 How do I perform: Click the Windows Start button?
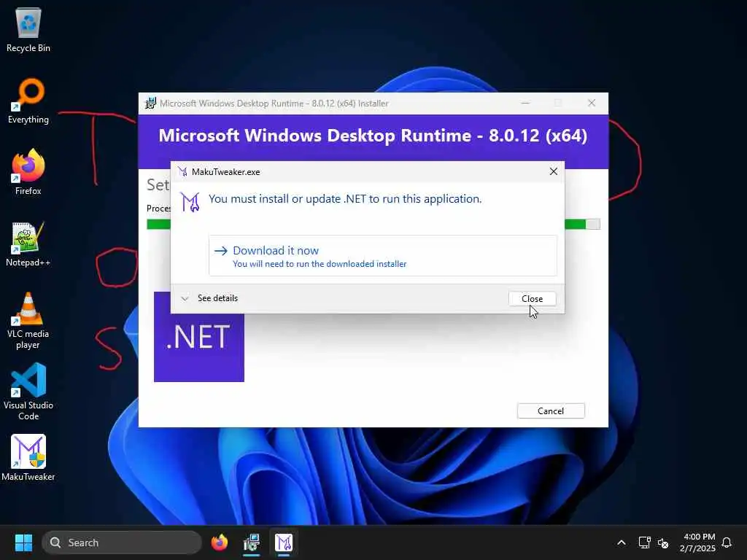pos(23,542)
